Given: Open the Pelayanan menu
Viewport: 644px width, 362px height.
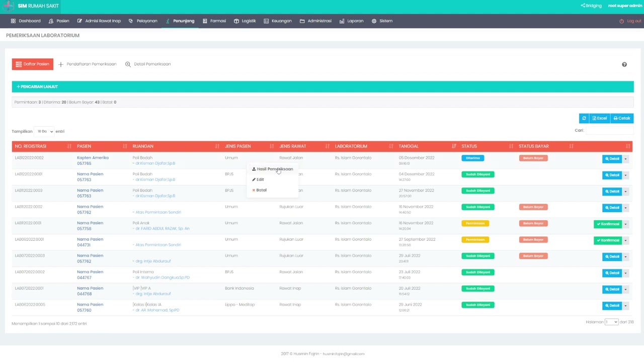Looking at the screenshot, I should (x=143, y=21).
